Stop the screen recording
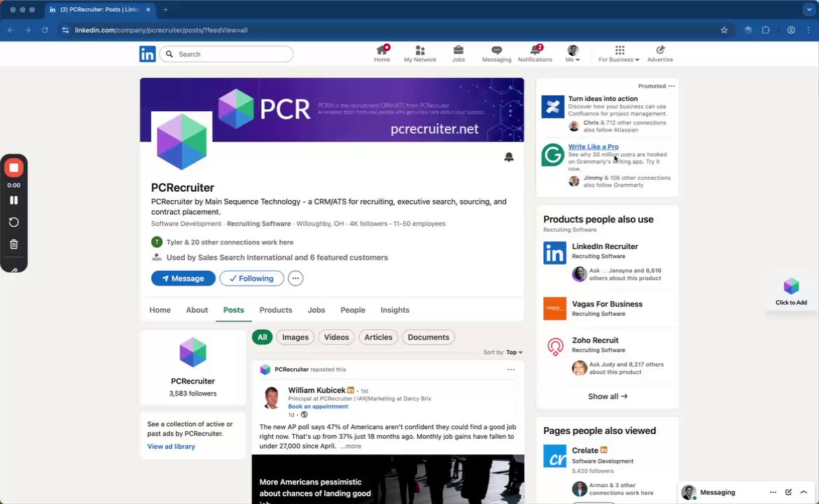 click(x=14, y=168)
